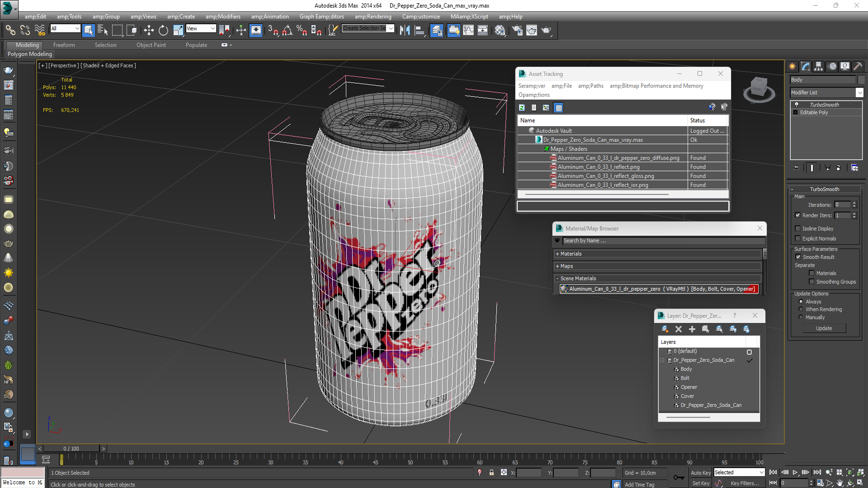Click the Mirror tool icon

[x=405, y=30]
